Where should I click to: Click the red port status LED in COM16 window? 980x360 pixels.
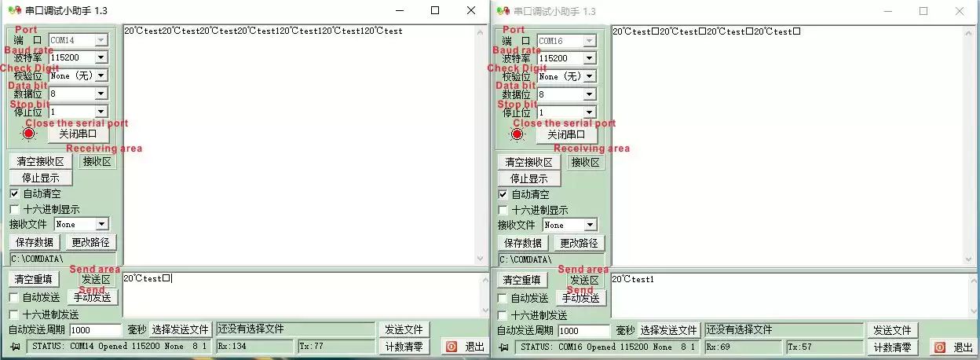point(517,134)
